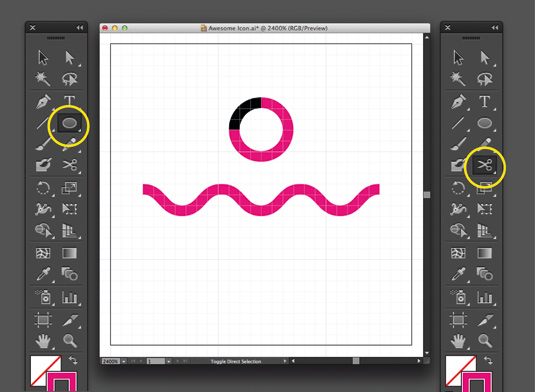Choose the Gradient tool in left panel
Image resolution: width=535 pixels, height=392 pixels.
69,253
